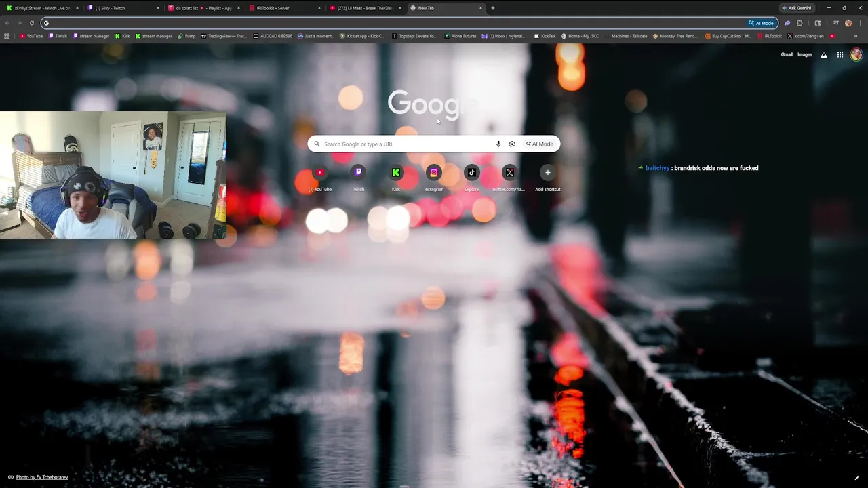Go back with the browser back arrow
The width and height of the screenshot is (868, 488).
point(7,23)
